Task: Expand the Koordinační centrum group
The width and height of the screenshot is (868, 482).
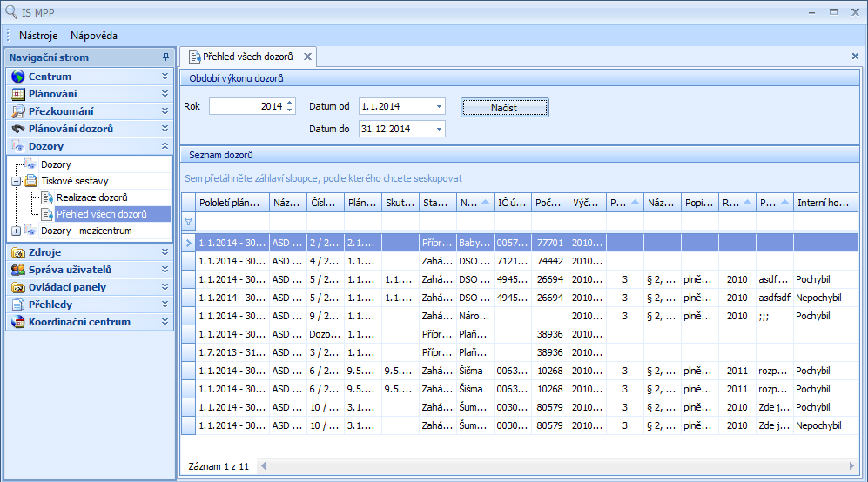Action: pos(165,322)
